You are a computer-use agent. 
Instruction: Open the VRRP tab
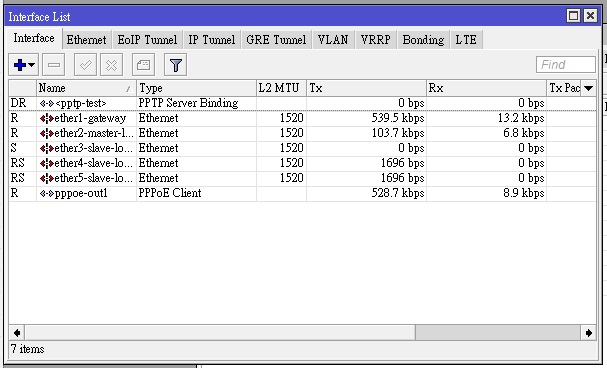click(x=376, y=40)
